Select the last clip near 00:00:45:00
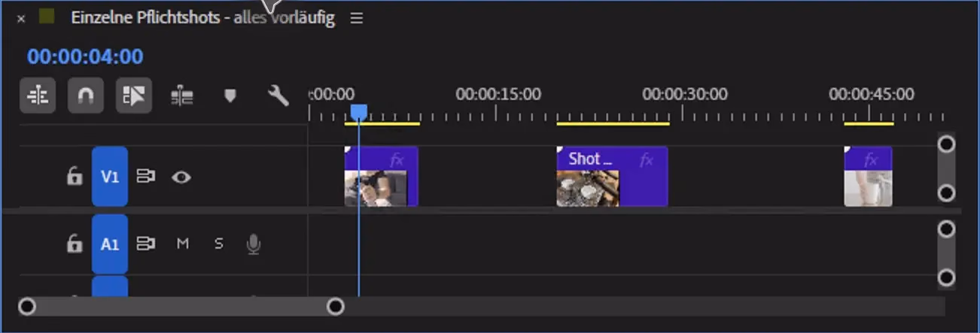 868,177
